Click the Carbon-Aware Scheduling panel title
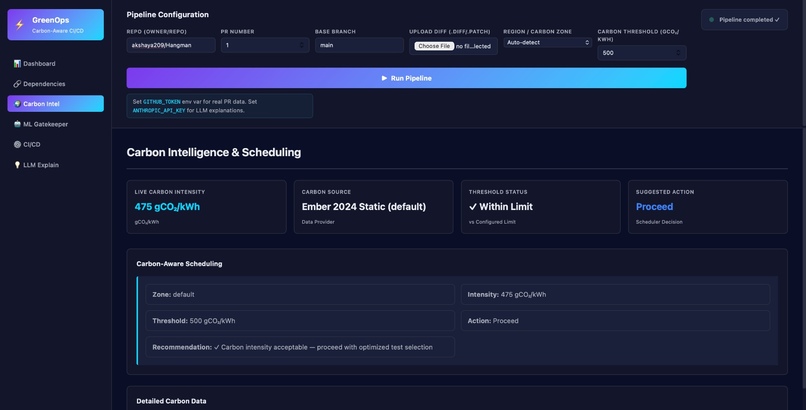 point(179,264)
